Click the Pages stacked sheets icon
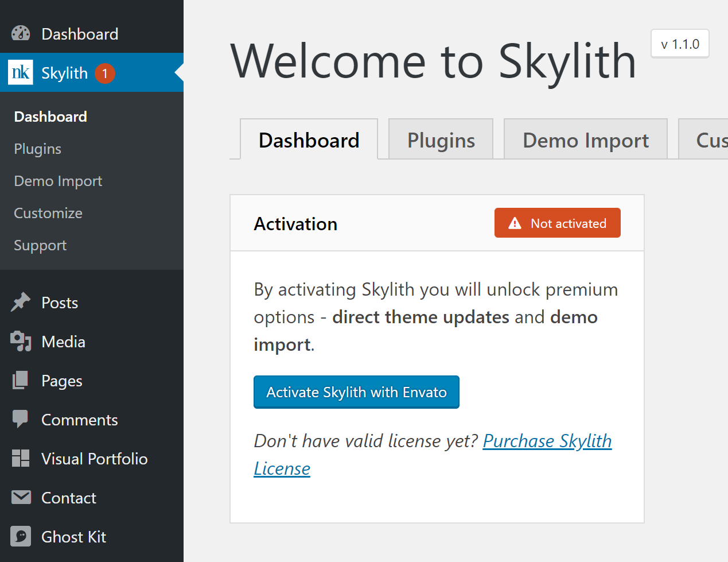Image resolution: width=728 pixels, height=562 pixels. [21, 381]
